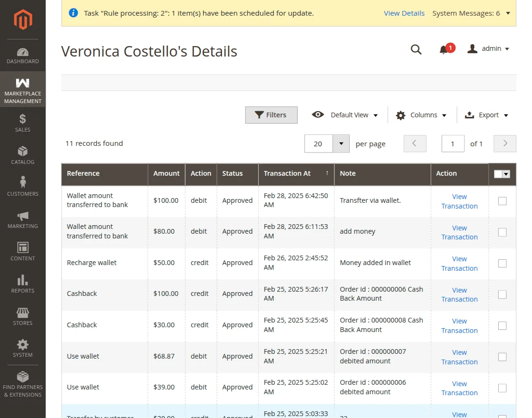
Task: Click the Magento logo icon
Action: click(x=23, y=19)
